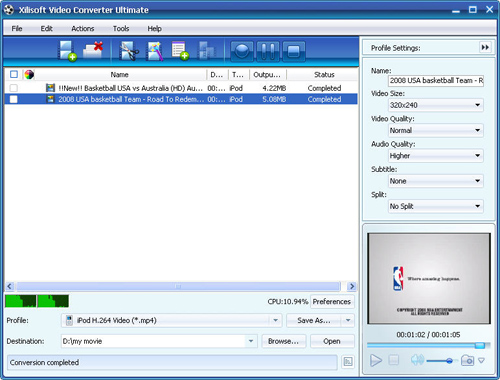Expand the Destination path dropdown arrow
Screen dimensions: 500x380
coord(251,341)
